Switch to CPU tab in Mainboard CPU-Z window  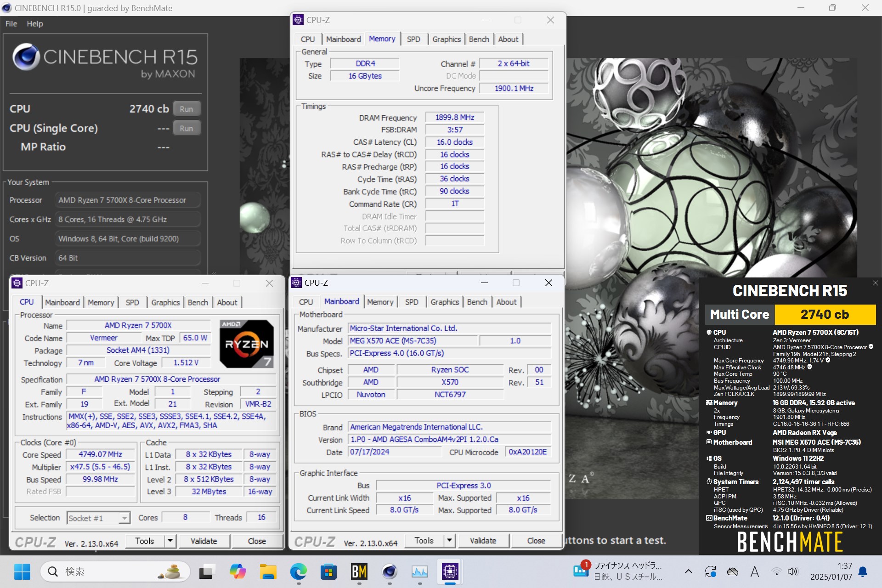coord(306,302)
